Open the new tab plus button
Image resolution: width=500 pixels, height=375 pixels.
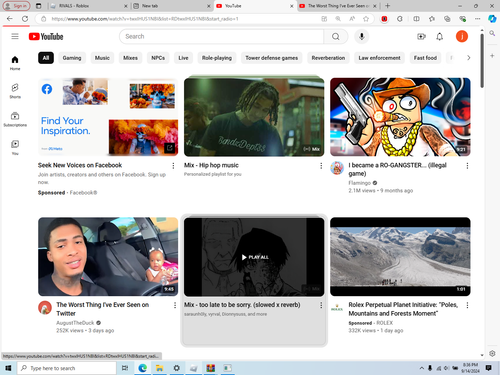point(387,6)
